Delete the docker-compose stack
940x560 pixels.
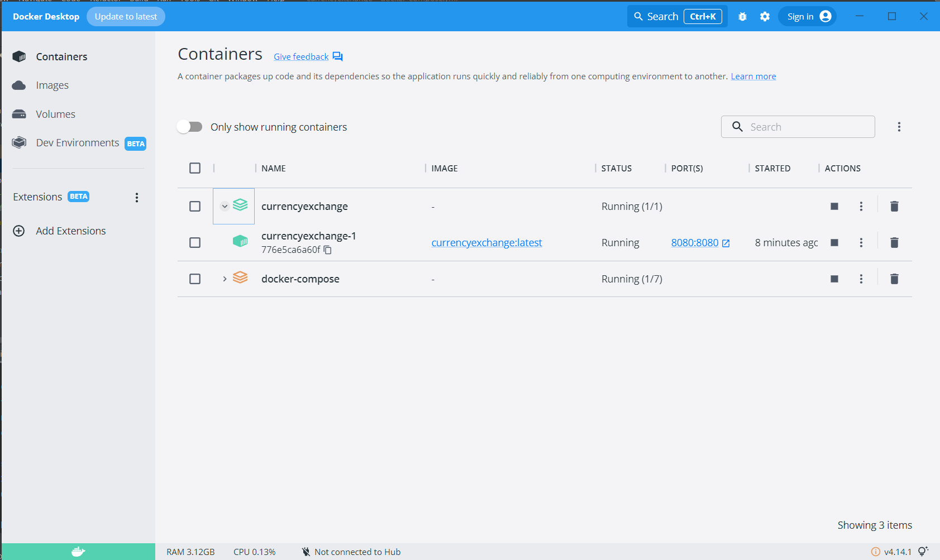pos(894,279)
